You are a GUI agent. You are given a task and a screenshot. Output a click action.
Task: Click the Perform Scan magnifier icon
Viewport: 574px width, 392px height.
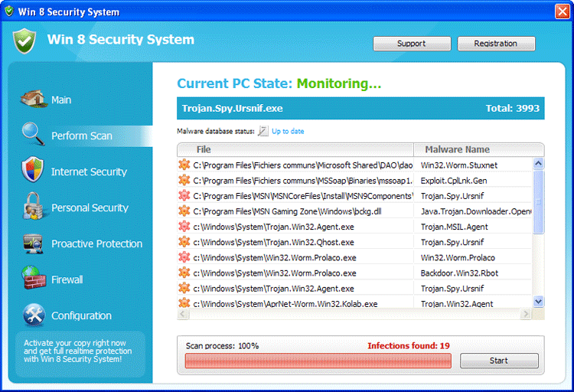pyautogui.click(x=33, y=135)
